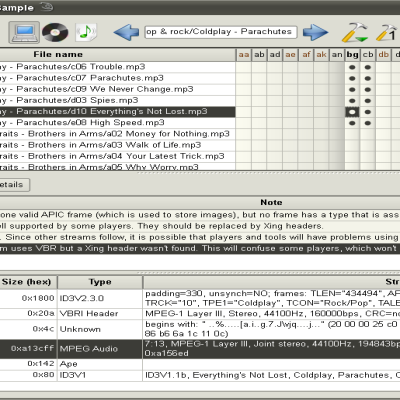Select the cb note column header

368,55
